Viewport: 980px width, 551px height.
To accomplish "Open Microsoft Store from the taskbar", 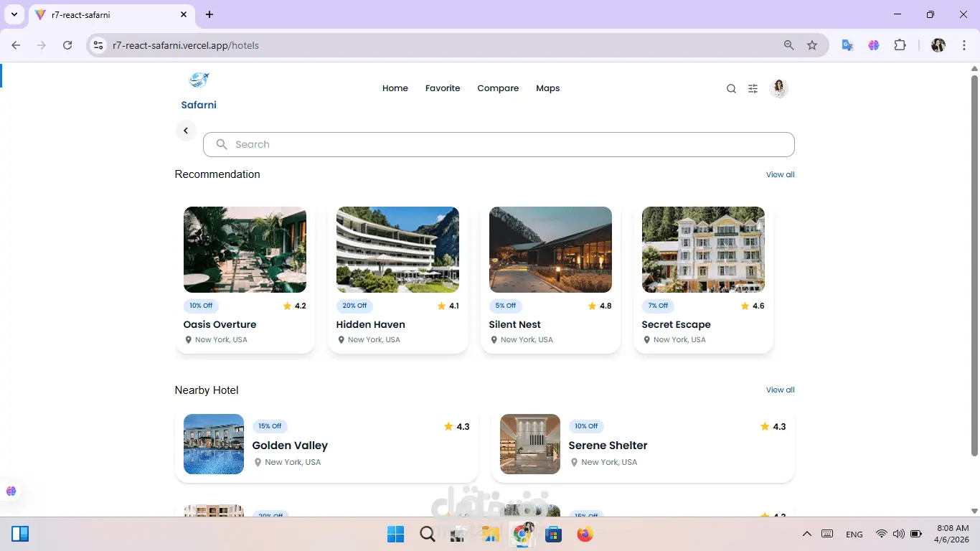I will tap(553, 534).
